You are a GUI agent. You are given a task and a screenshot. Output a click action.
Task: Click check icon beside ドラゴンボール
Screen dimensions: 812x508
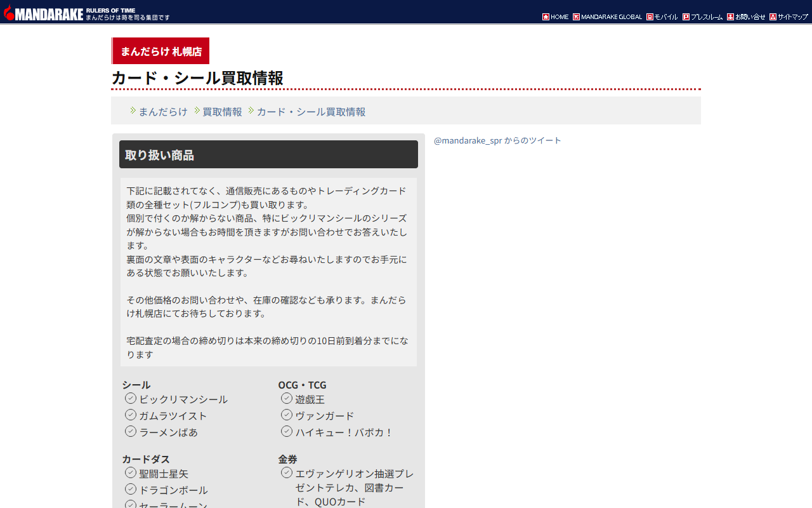tap(131, 489)
